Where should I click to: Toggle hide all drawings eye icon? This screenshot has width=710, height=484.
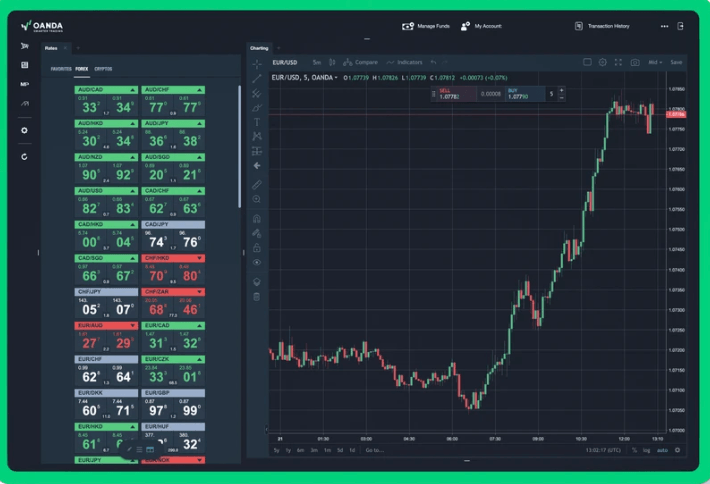[257, 262]
